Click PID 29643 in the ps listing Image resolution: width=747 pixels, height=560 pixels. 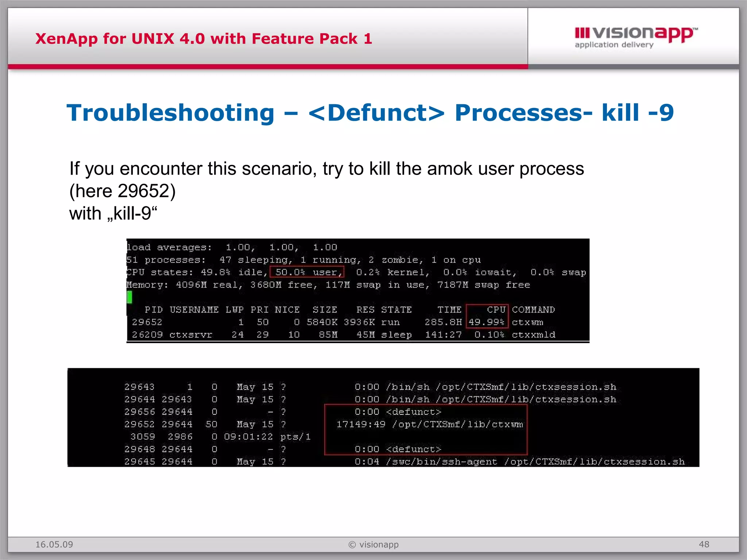pos(139,386)
